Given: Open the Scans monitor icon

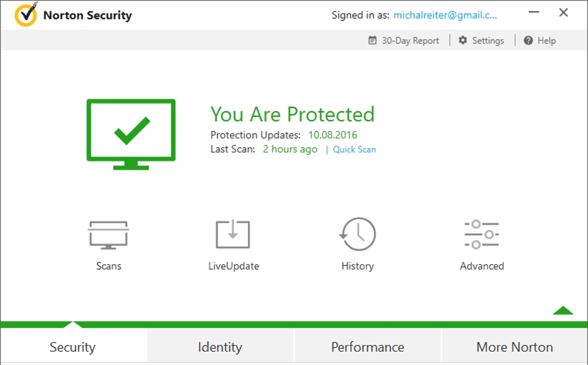Looking at the screenshot, I should 109,234.
